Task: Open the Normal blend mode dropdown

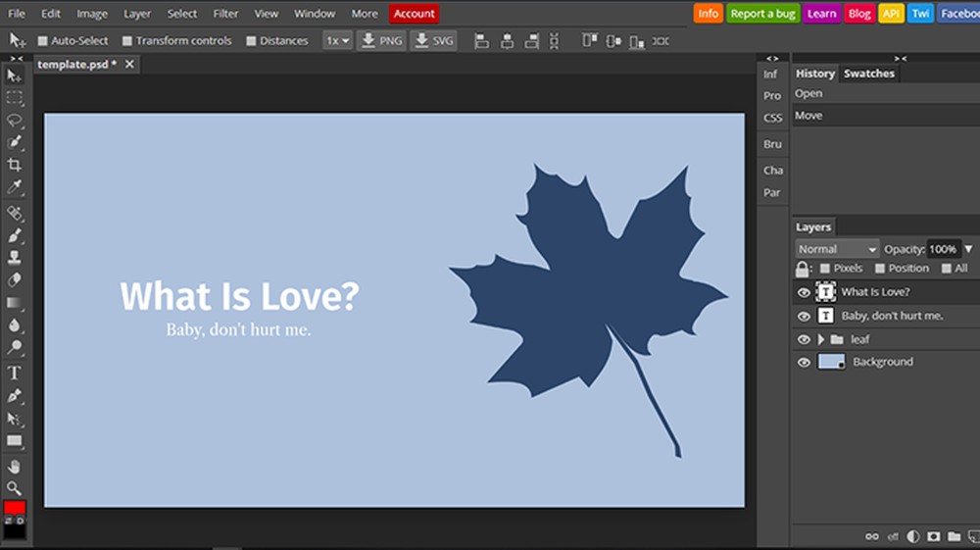Action: coord(837,249)
